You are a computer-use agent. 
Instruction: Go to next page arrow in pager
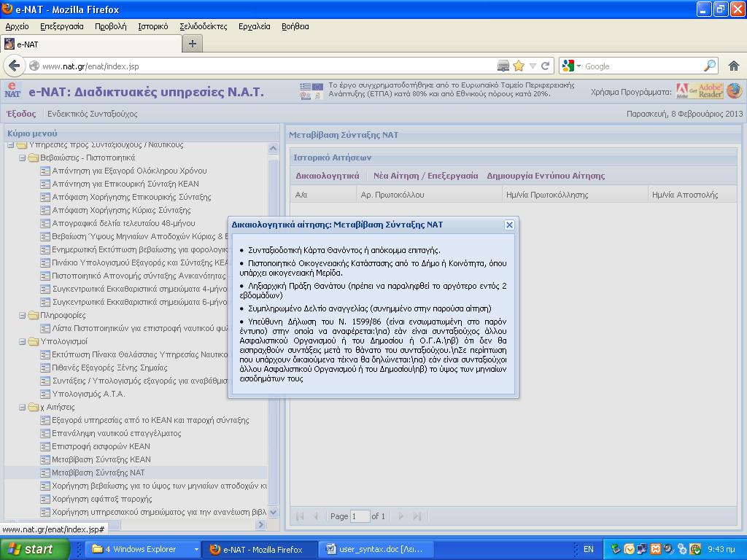coord(400,516)
